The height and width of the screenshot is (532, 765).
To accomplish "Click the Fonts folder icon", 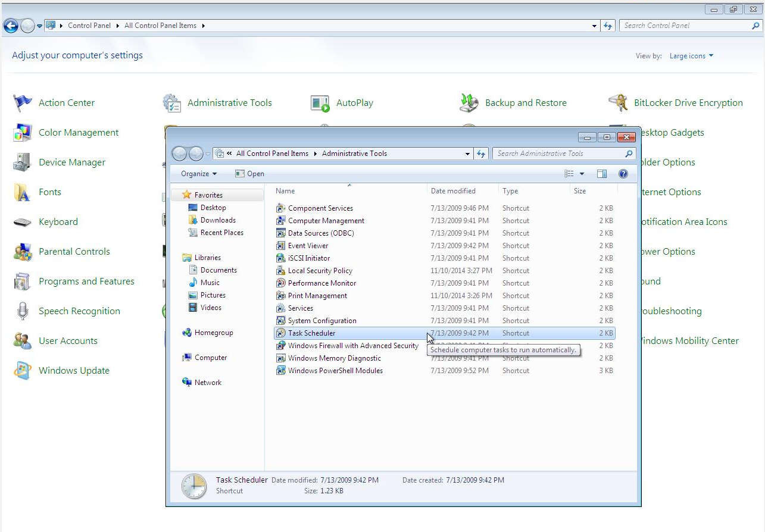I will (23, 192).
